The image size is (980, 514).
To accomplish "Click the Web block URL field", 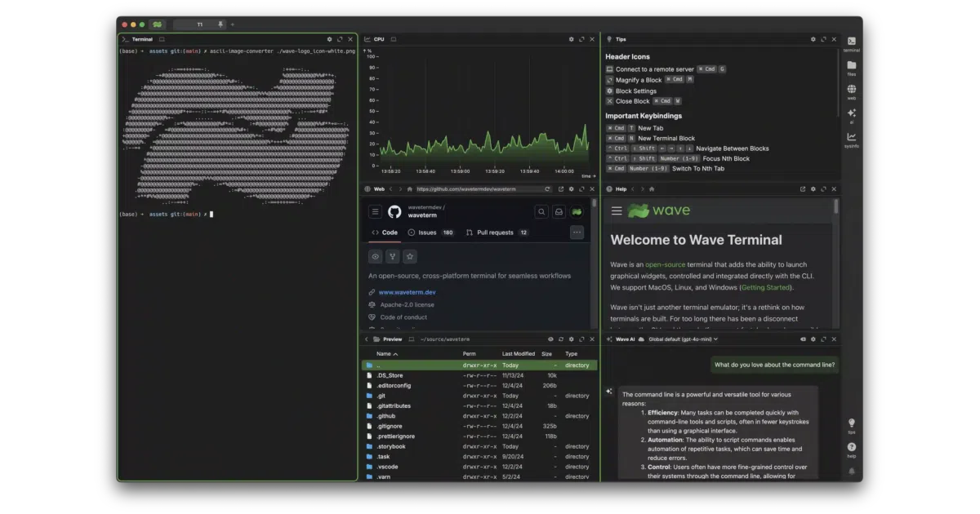I will click(x=479, y=189).
